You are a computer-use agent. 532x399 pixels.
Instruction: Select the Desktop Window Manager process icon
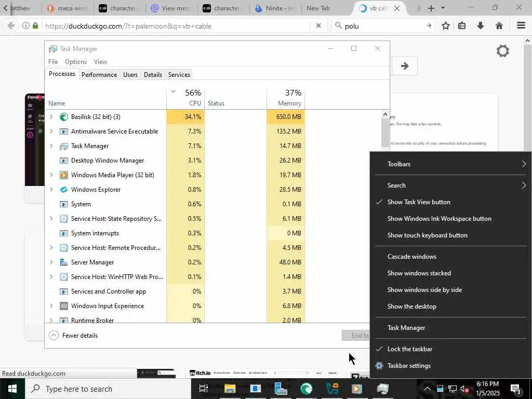(x=64, y=161)
